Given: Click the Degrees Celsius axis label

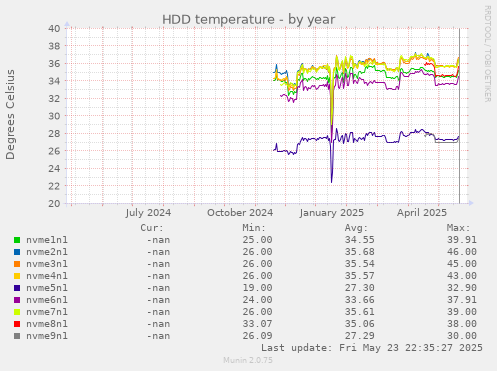Looking at the screenshot, I should pos(10,115).
